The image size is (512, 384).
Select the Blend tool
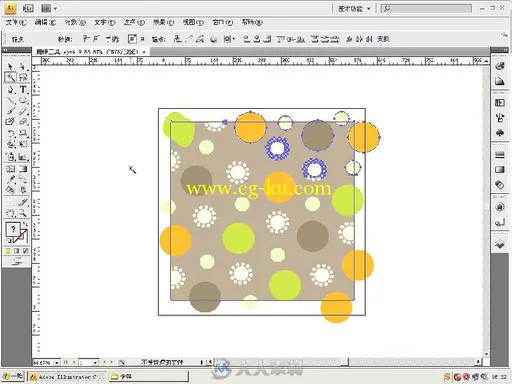23,179
